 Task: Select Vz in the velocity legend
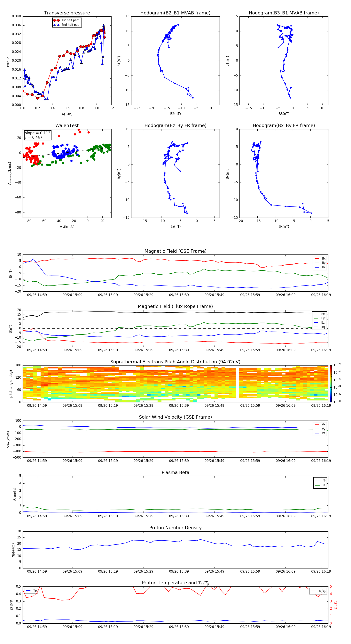(320, 433)
